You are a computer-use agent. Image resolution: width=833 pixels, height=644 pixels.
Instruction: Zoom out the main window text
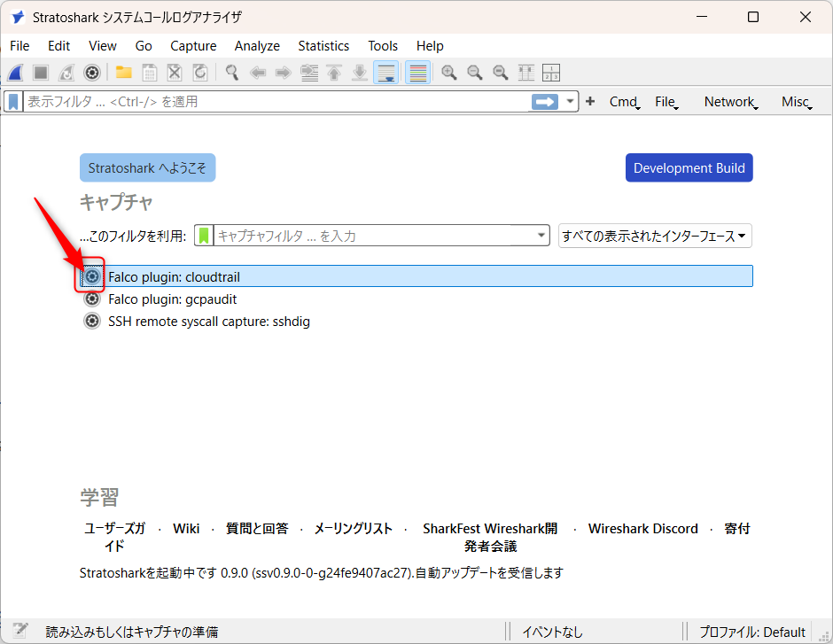474,73
